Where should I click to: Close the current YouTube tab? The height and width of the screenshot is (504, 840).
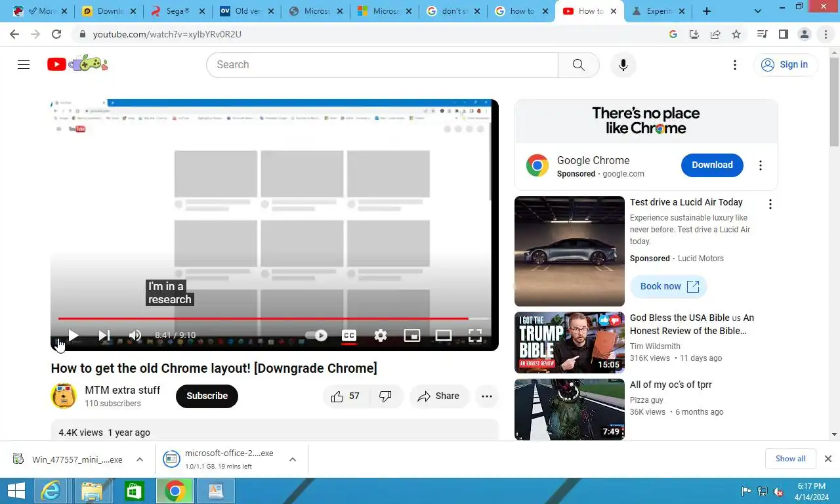pos(614,11)
